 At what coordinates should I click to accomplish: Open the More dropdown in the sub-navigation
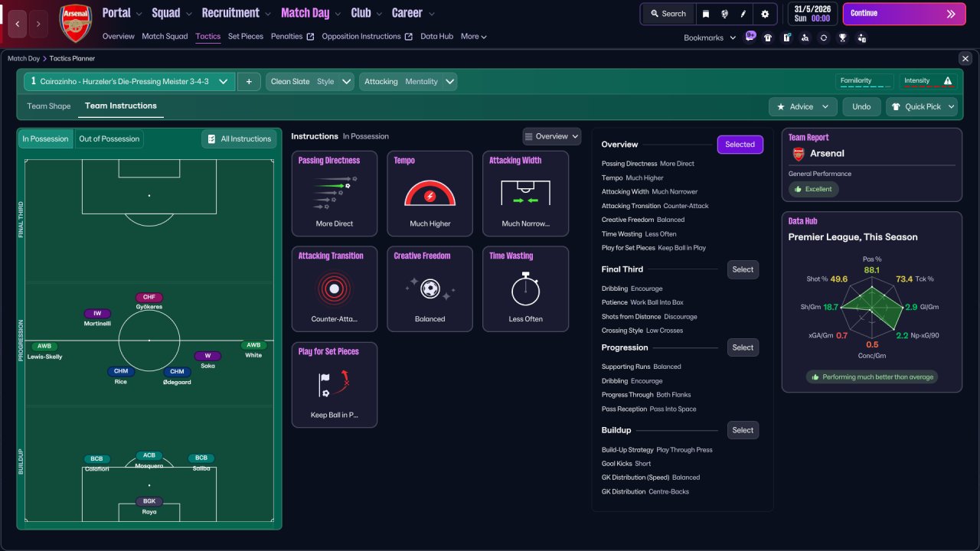(474, 36)
